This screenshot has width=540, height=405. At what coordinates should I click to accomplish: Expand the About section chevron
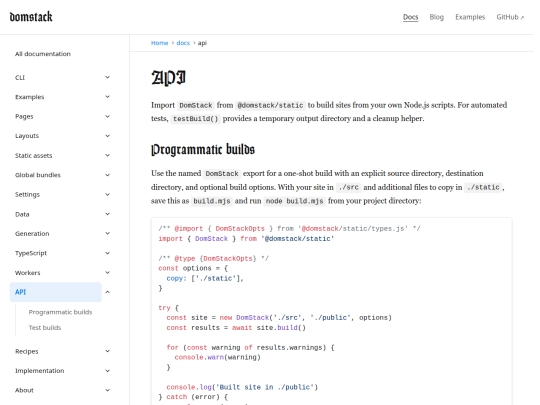click(x=107, y=390)
